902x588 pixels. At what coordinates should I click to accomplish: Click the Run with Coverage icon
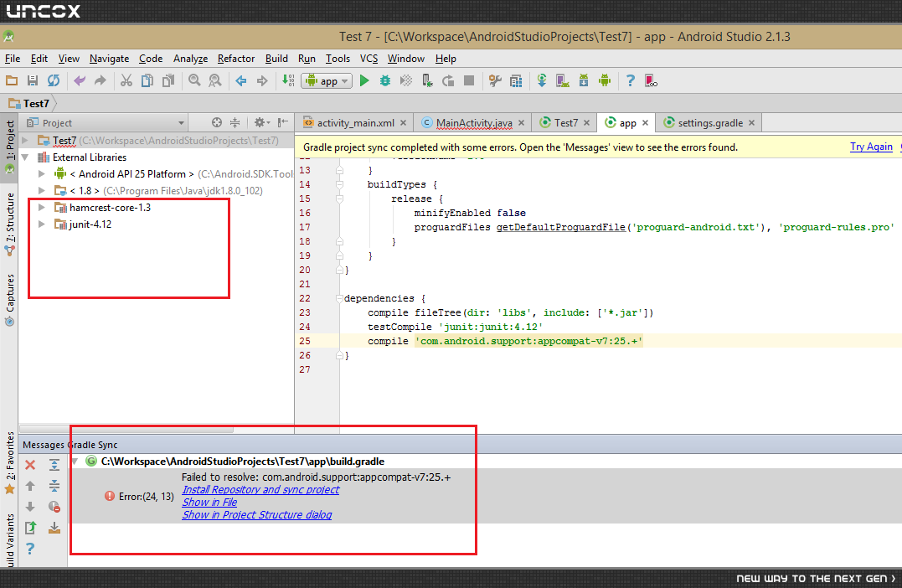point(406,80)
